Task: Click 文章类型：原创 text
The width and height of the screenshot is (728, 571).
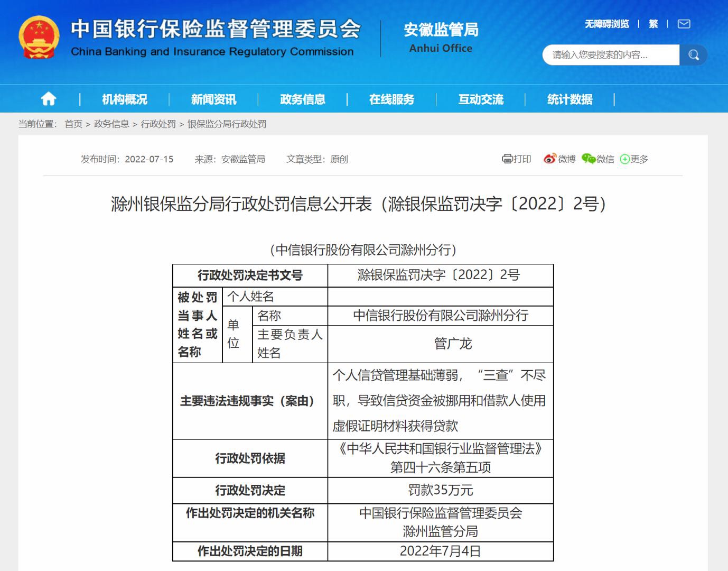Action: point(317,159)
